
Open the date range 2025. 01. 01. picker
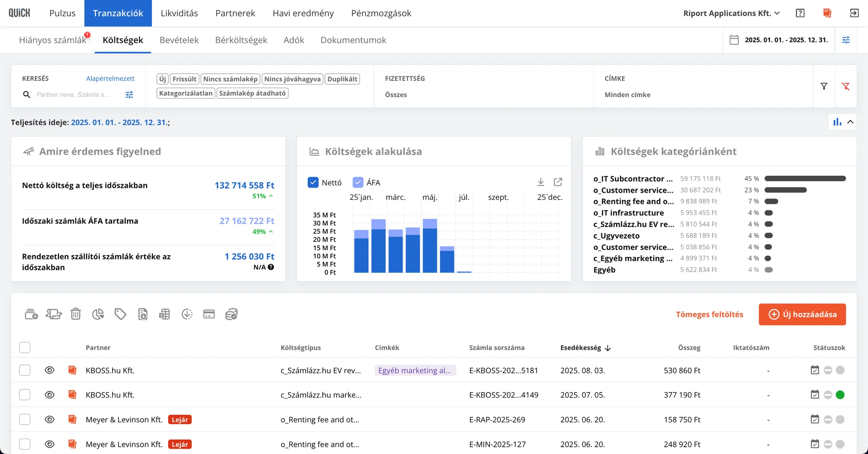(779, 40)
